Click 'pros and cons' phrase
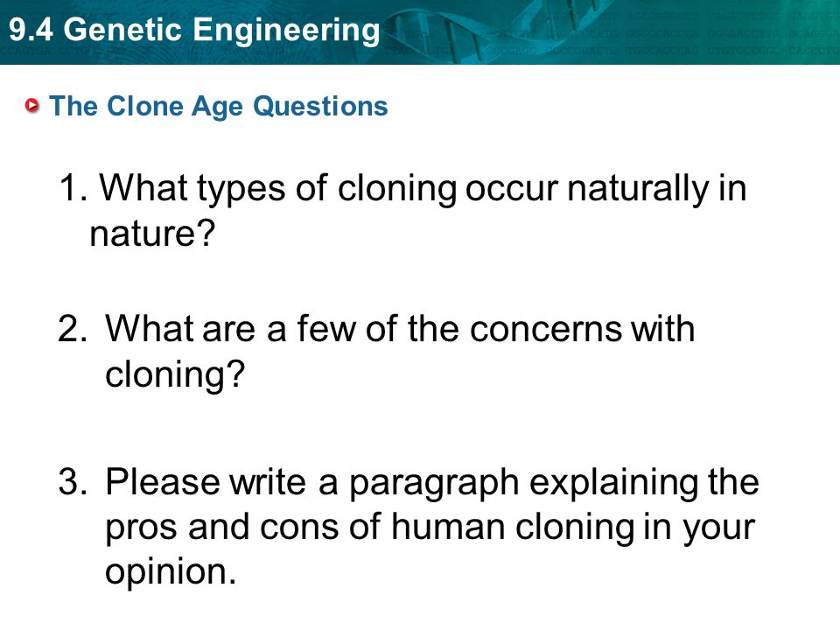840x630 pixels. (221, 528)
